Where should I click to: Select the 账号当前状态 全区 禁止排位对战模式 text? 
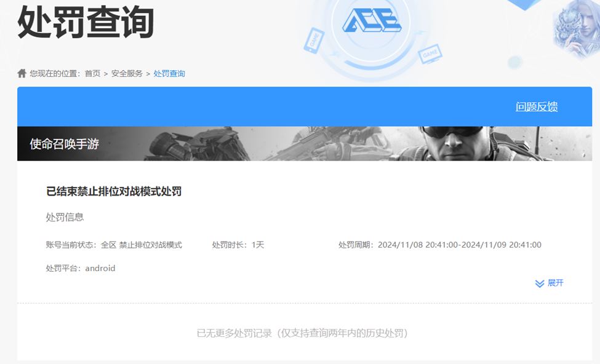[114, 245]
